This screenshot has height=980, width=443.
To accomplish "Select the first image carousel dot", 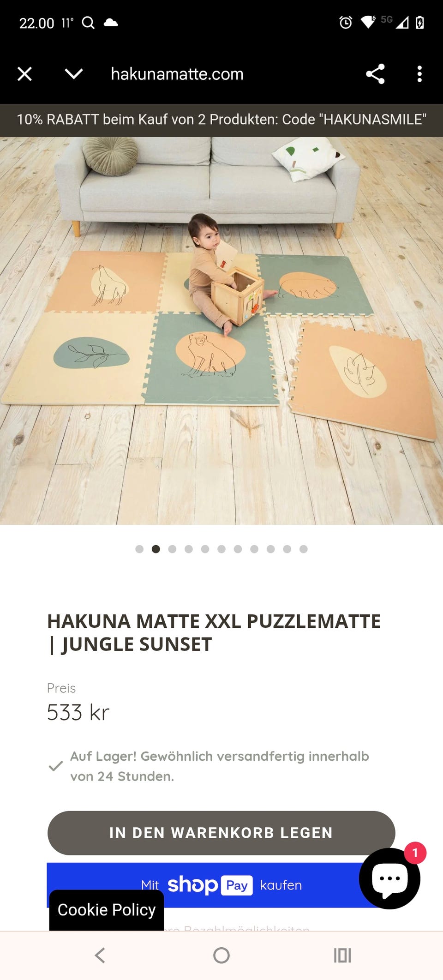I will point(139,549).
